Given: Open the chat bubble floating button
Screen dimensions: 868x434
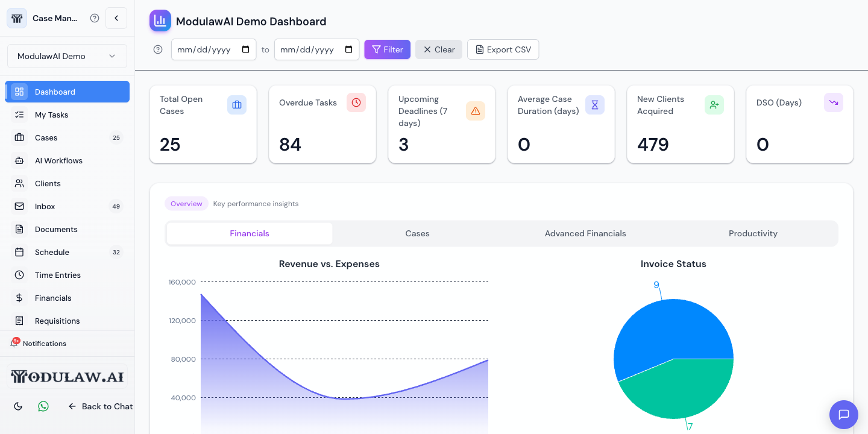Looking at the screenshot, I should 844,415.
